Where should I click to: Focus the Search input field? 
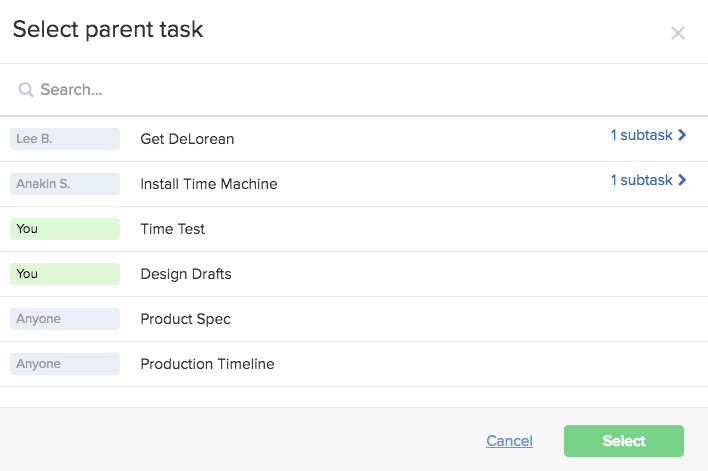click(x=354, y=89)
